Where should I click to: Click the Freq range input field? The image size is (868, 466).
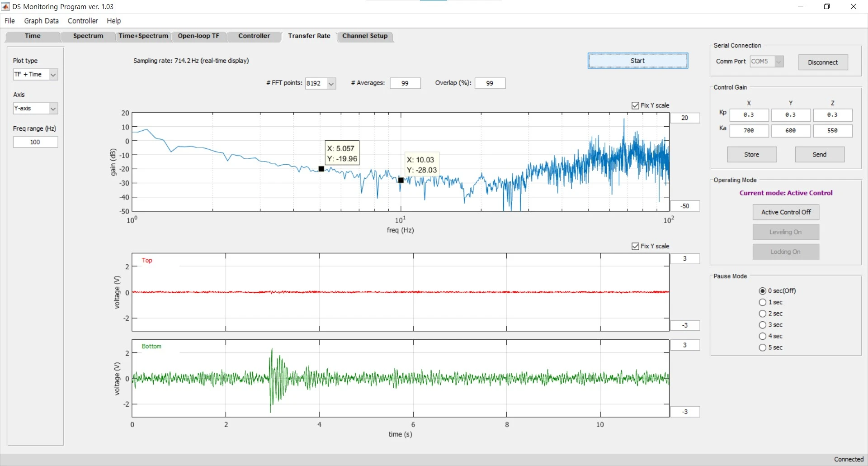click(x=35, y=142)
